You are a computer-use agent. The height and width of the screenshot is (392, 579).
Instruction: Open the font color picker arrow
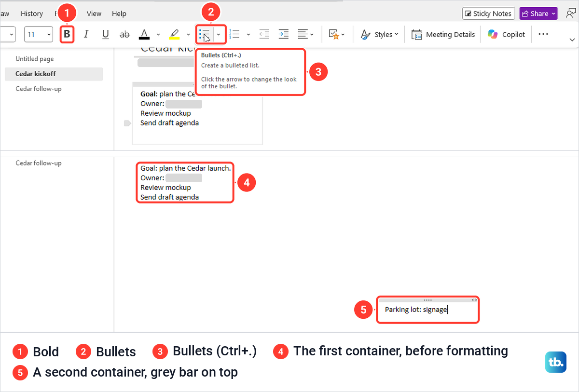coord(158,34)
